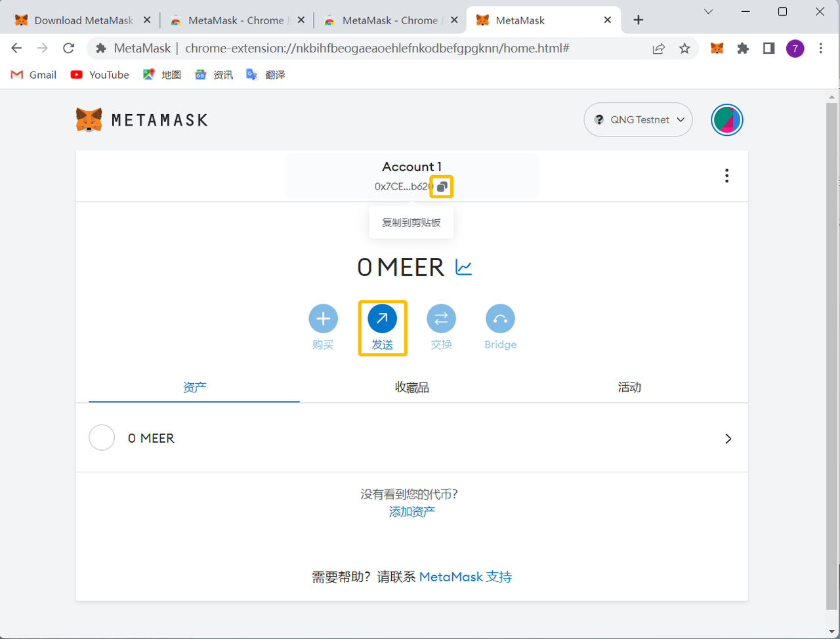Open the 翻译 translate bookmark
840x639 pixels.
tap(266, 75)
